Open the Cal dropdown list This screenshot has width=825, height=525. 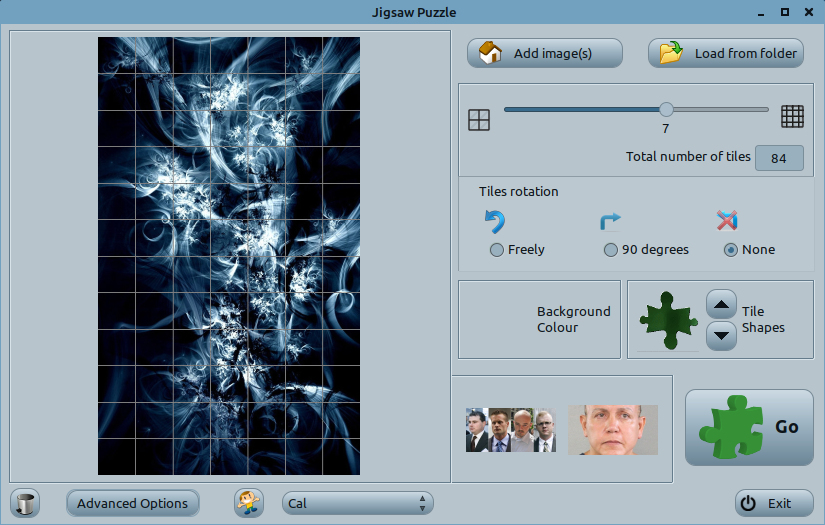(x=358, y=503)
